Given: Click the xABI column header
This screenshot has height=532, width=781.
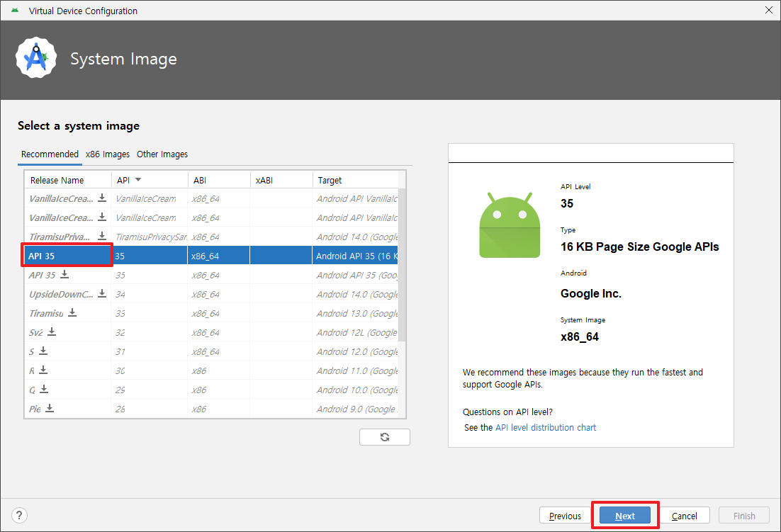Looking at the screenshot, I should 281,180.
